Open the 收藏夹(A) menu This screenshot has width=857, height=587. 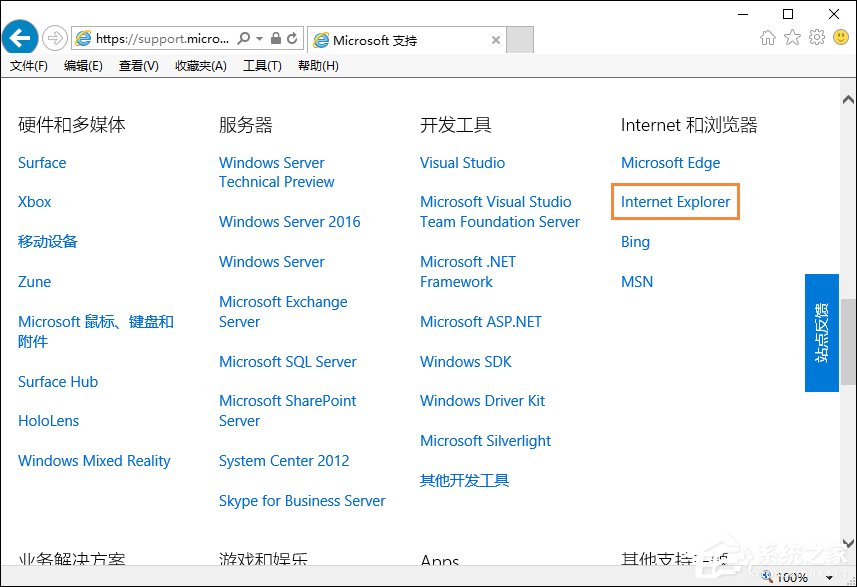pyautogui.click(x=201, y=66)
